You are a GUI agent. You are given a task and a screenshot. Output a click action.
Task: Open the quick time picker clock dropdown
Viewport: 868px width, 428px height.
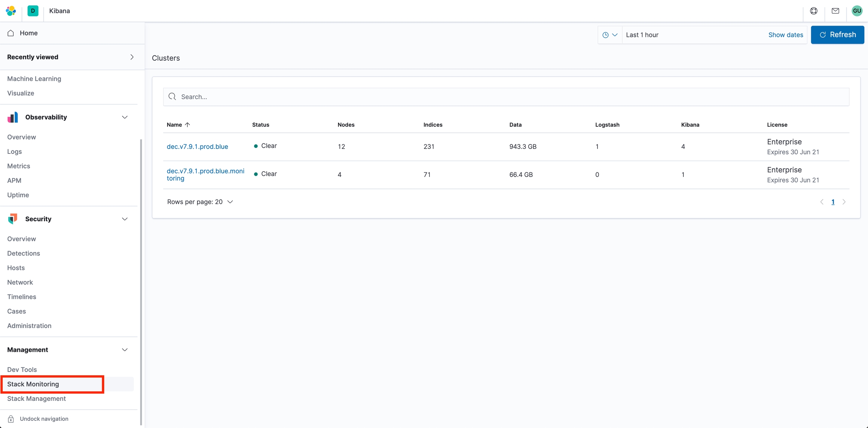point(610,35)
